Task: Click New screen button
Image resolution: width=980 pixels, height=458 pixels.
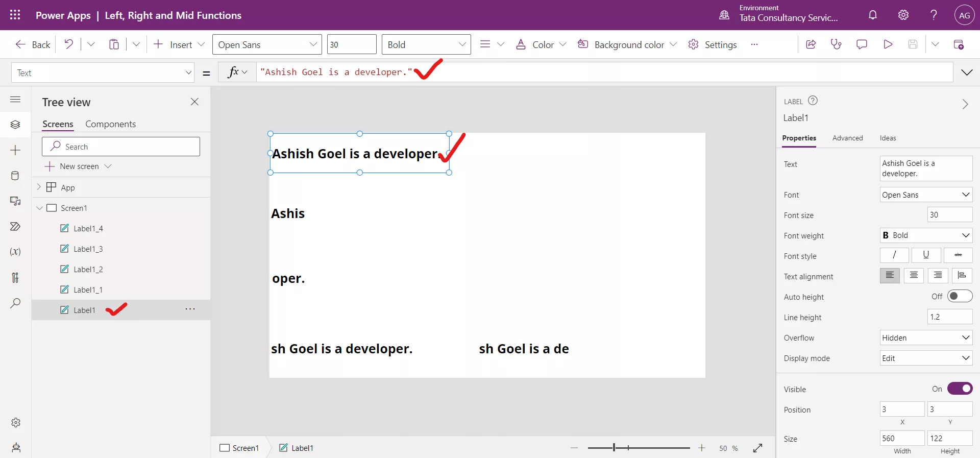Action: coord(78,166)
